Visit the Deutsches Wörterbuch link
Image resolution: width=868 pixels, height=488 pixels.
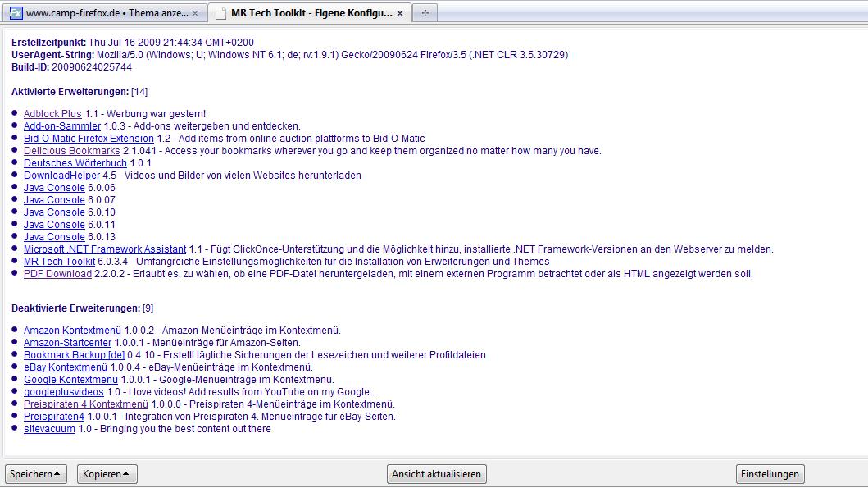pos(75,163)
